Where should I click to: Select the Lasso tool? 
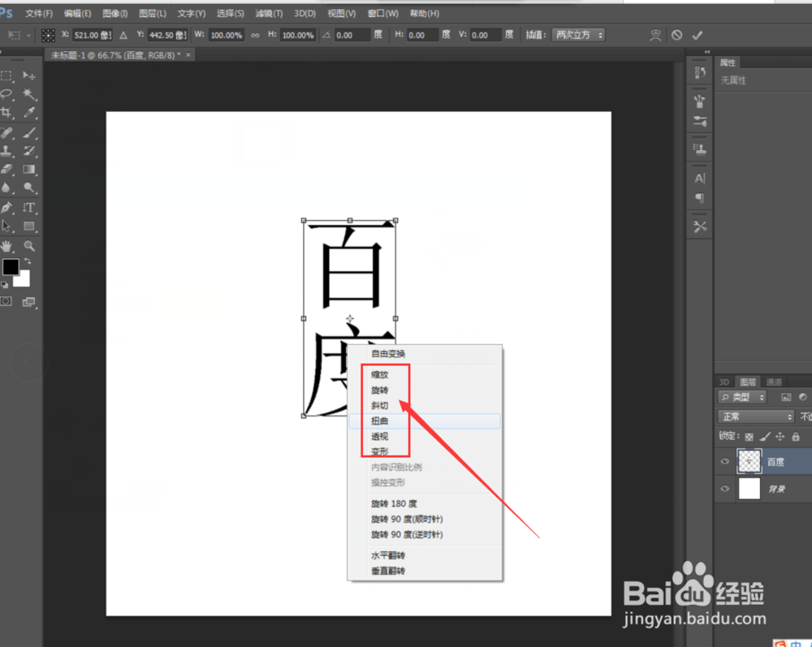click(x=6, y=94)
